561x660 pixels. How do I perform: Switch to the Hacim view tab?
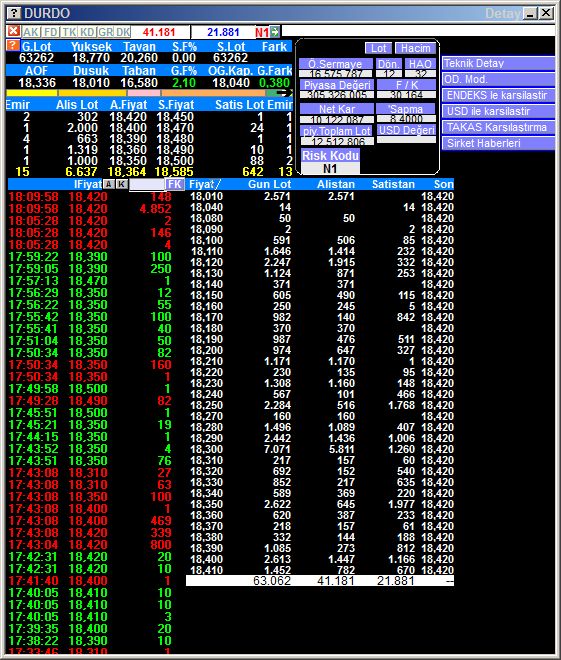pyautogui.click(x=415, y=48)
